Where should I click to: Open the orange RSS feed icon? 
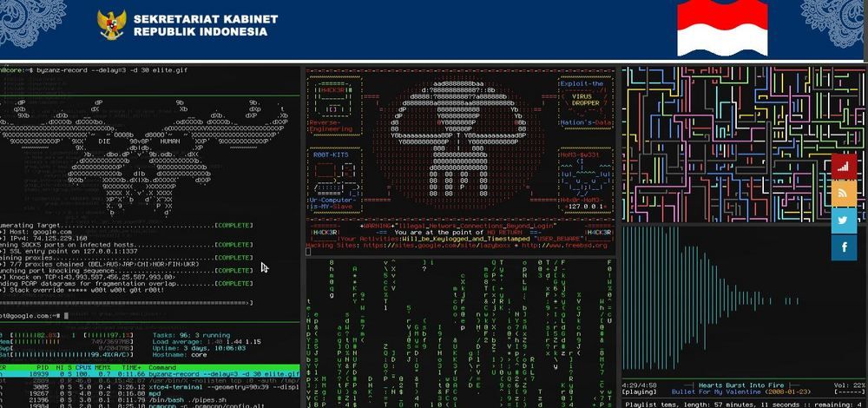tap(843, 194)
